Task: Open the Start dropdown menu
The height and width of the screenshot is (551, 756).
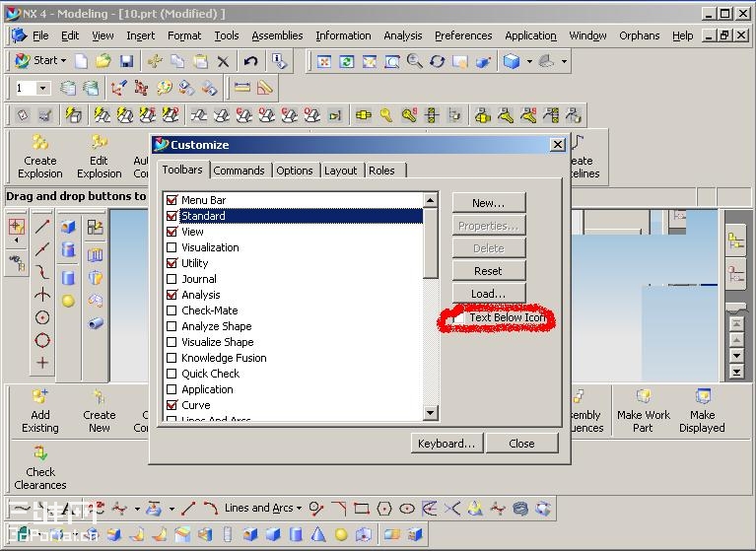Action: pyautogui.click(x=40, y=60)
